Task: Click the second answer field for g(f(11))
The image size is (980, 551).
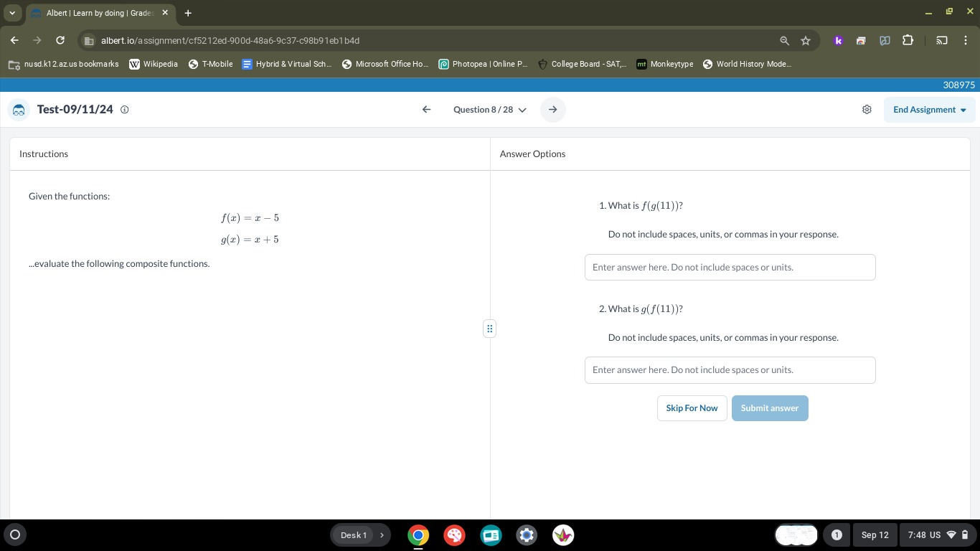Action: pyautogui.click(x=730, y=370)
